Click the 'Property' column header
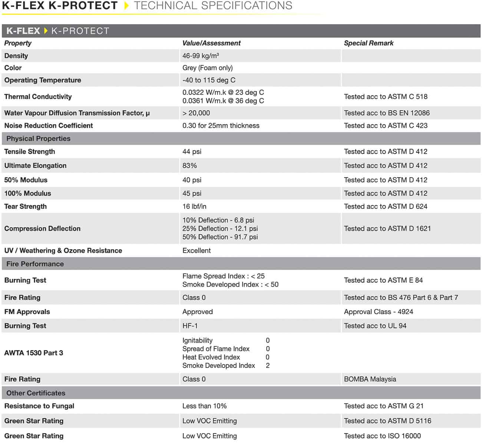This screenshot has height=448, width=482. (x=18, y=43)
